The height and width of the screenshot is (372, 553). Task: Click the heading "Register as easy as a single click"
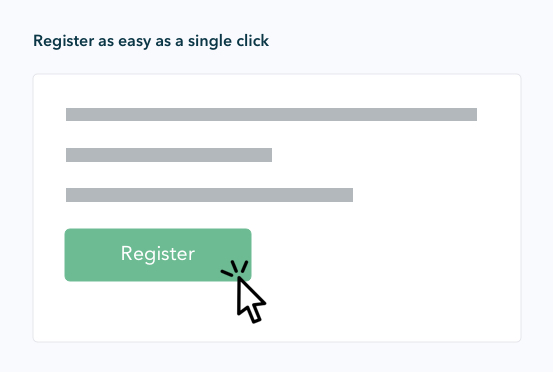tap(151, 41)
